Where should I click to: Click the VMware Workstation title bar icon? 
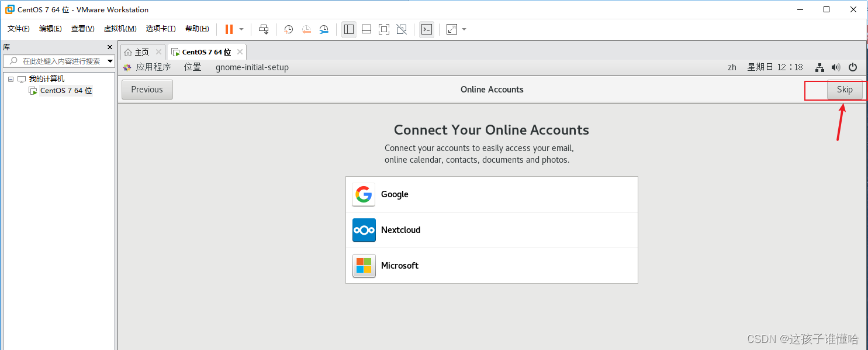10,9
